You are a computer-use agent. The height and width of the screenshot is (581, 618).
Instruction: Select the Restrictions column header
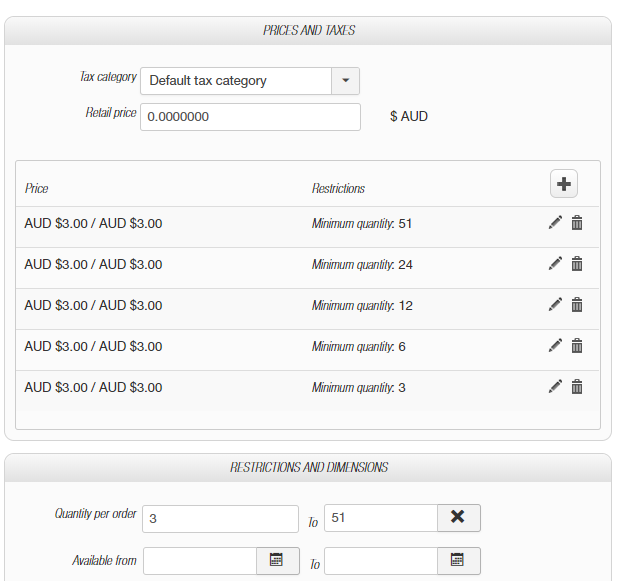pos(338,188)
